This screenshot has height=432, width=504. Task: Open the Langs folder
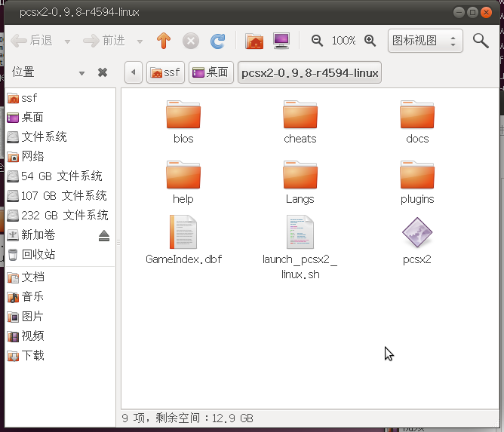(300, 182)
